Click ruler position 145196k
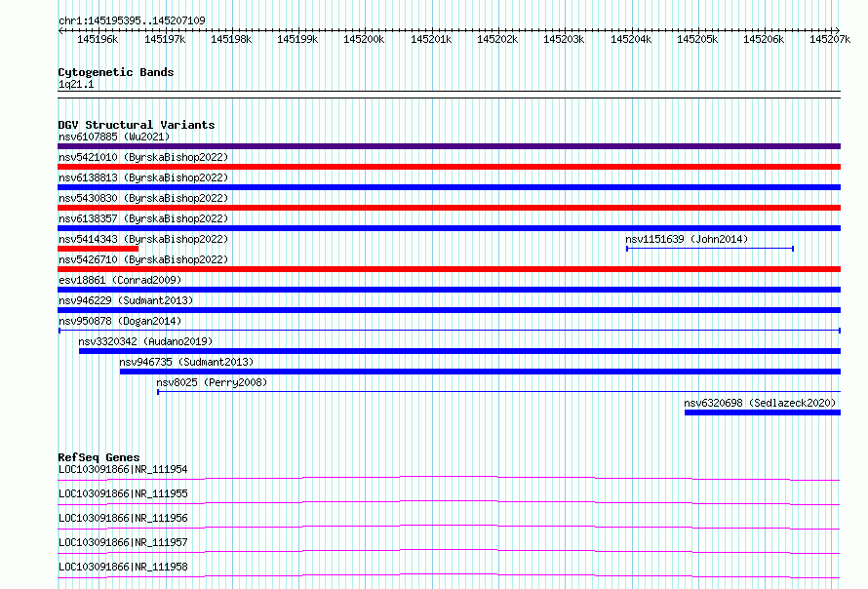Image resolution: width=868 pixels, height=589 pixels. [98, 39]
